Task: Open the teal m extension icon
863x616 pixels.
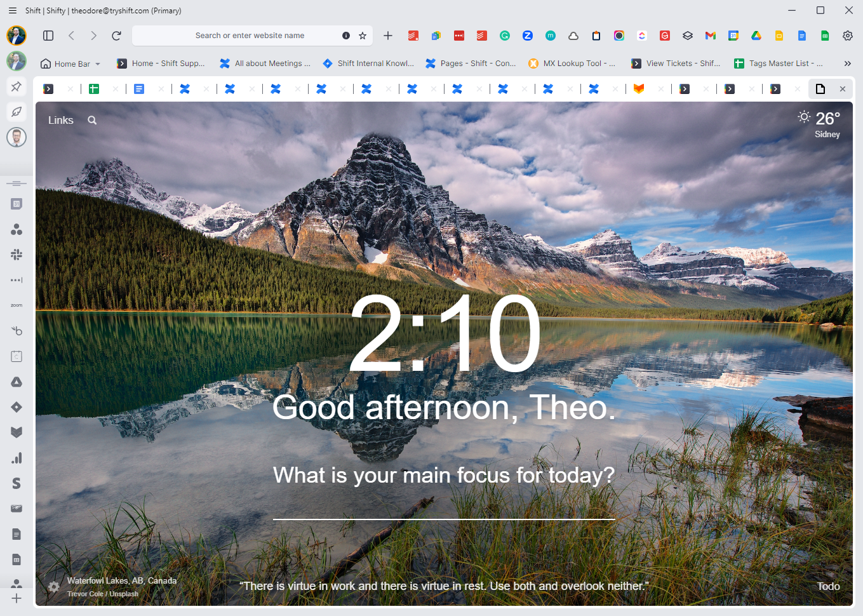Action: pyautogui.click(x=551, y=36)
